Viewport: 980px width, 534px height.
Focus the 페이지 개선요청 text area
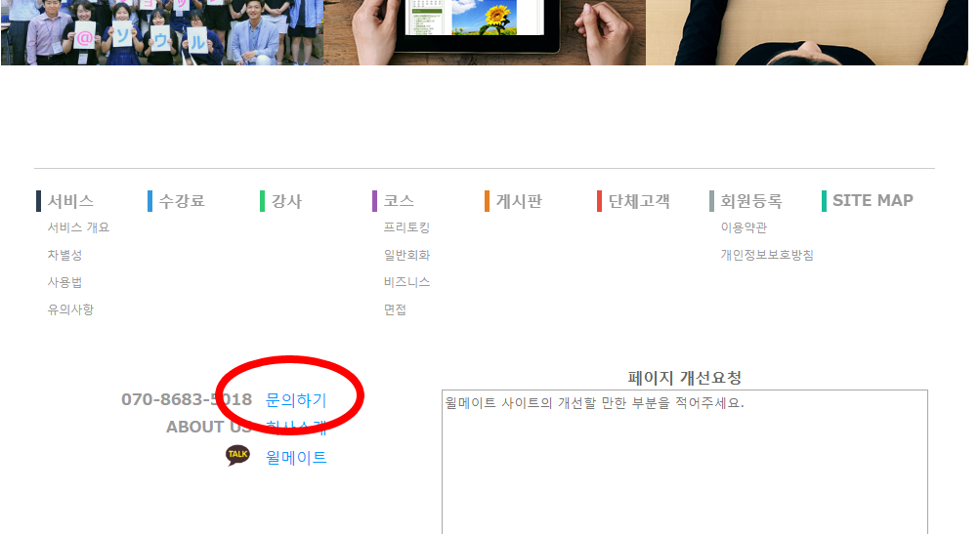click(x=684, y=462)
